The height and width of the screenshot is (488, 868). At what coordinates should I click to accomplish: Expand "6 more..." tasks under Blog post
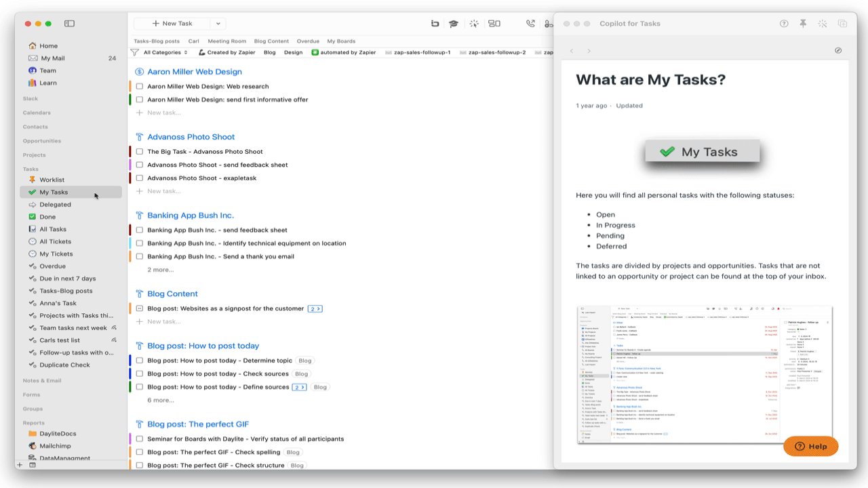pos(161,400)
